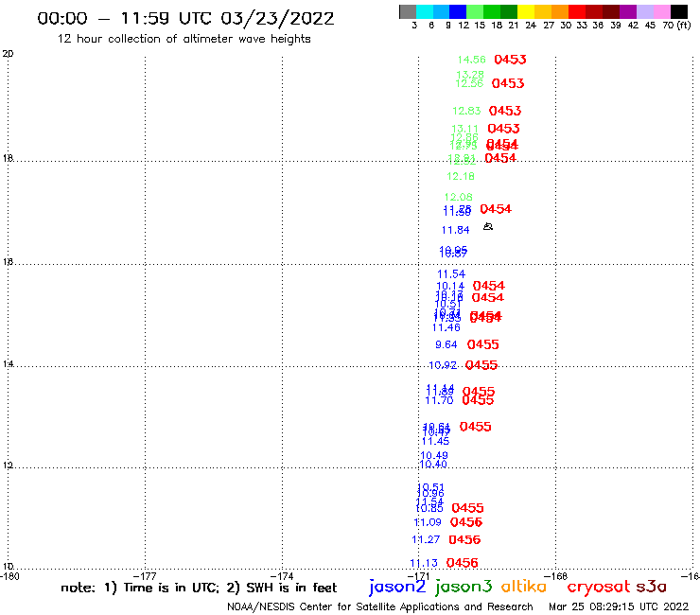Screen dimensions: 700x615
Task: Select the 0453 time label beside 13.11
Action: pos(503,129)
